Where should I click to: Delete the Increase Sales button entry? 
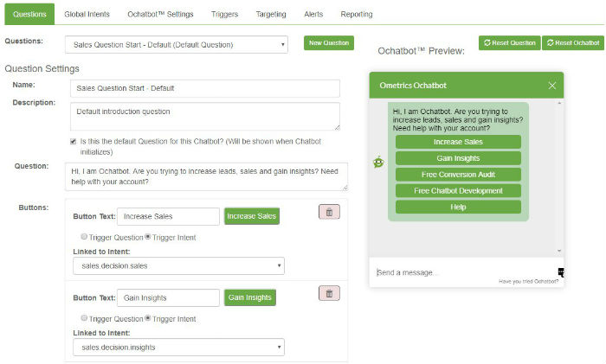click(329, 212)
